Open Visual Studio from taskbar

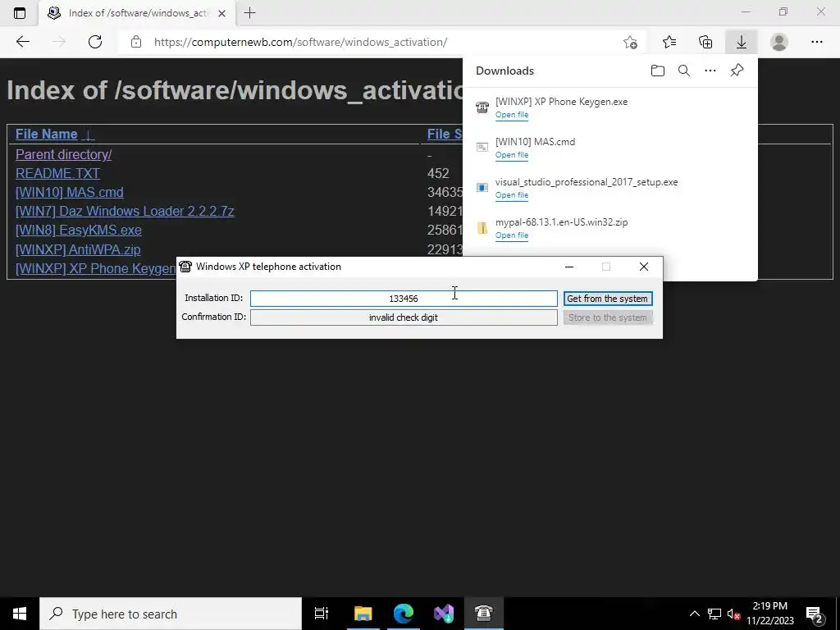(x=444, y=614)
